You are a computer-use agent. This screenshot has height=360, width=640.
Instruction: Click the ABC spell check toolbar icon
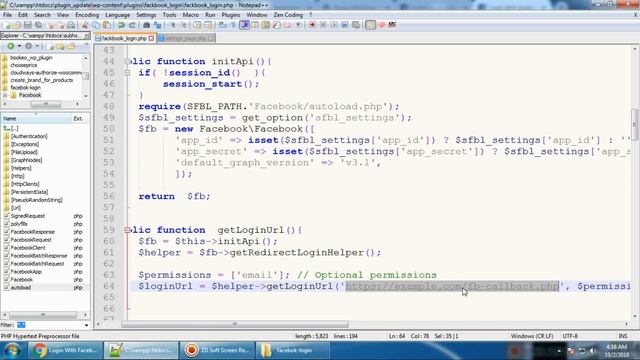click(392, 25)
